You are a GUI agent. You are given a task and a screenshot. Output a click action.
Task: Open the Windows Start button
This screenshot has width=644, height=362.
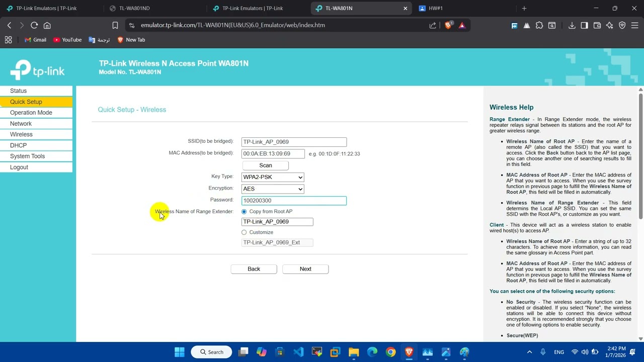tap(180, 352)
